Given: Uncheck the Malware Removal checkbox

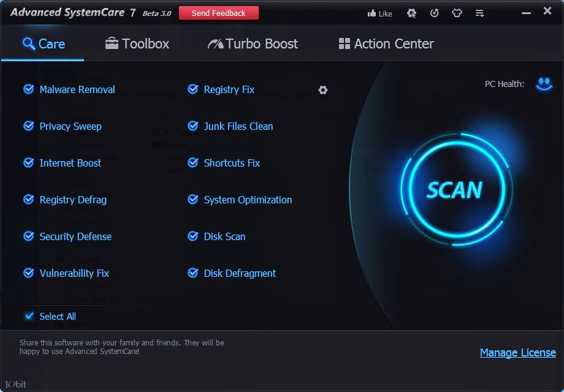Looking at the screenshot, I should (28, 89).
